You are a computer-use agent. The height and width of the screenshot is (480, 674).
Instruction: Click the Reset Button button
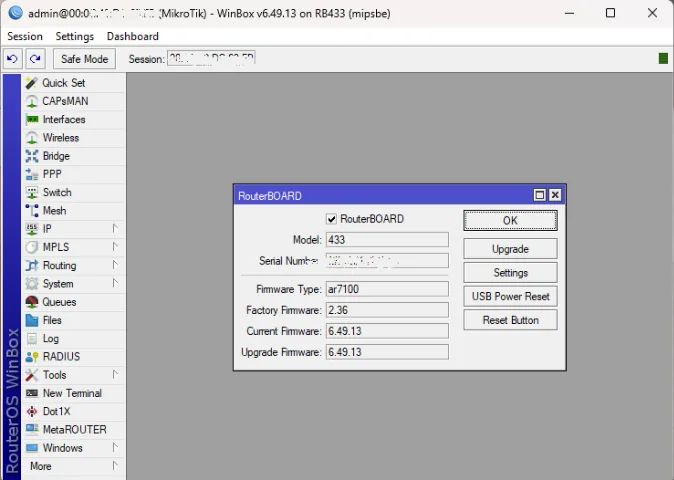point(510,320)
